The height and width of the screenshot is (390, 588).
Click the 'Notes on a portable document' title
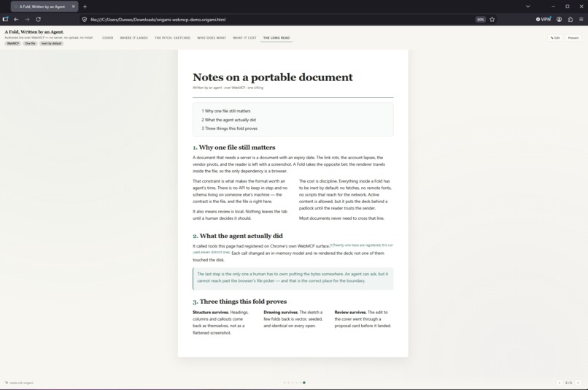[273, 77]
